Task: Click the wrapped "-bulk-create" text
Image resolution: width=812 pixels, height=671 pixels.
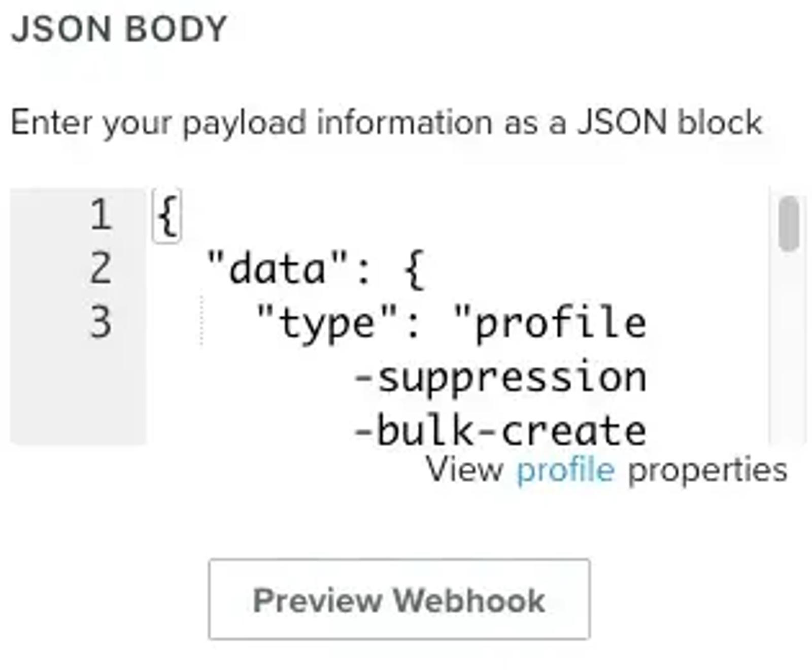Action: (x=500, y=431)
